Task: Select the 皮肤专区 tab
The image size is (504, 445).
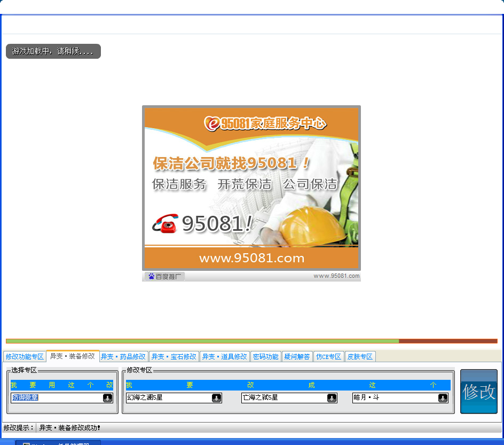Action: coord(360,356)
